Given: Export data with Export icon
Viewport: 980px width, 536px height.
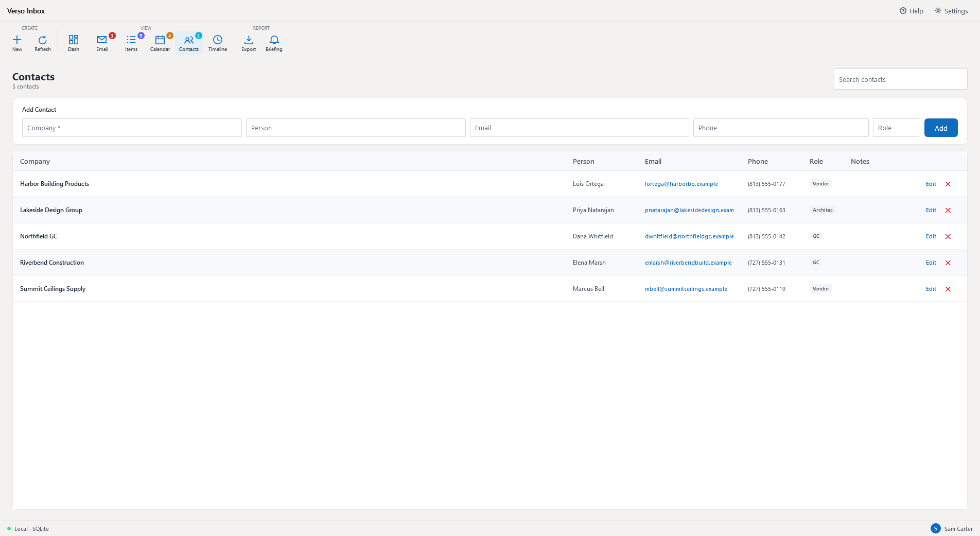Looking at the screenshot, I should pyautogui.click(x=249, y=40).
